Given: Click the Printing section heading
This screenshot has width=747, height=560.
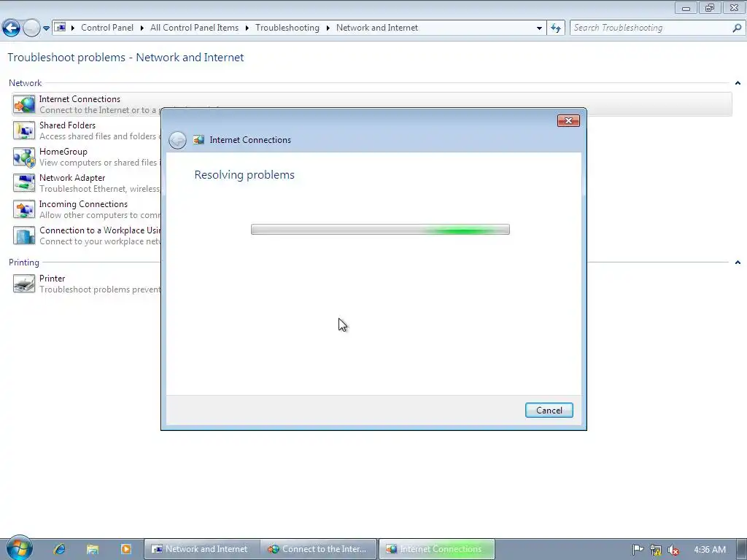Looking at the screenshot, I should [x=24, y=262].
